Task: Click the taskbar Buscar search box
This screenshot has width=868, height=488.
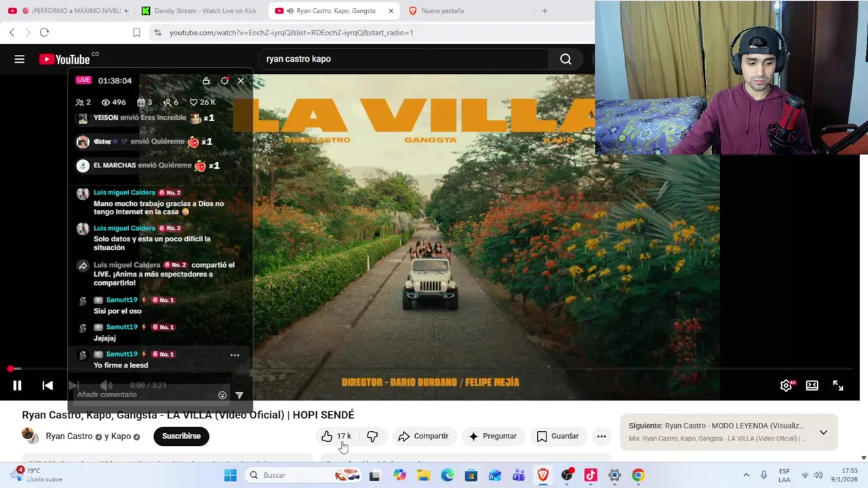Action: click(x=302, y=475)
